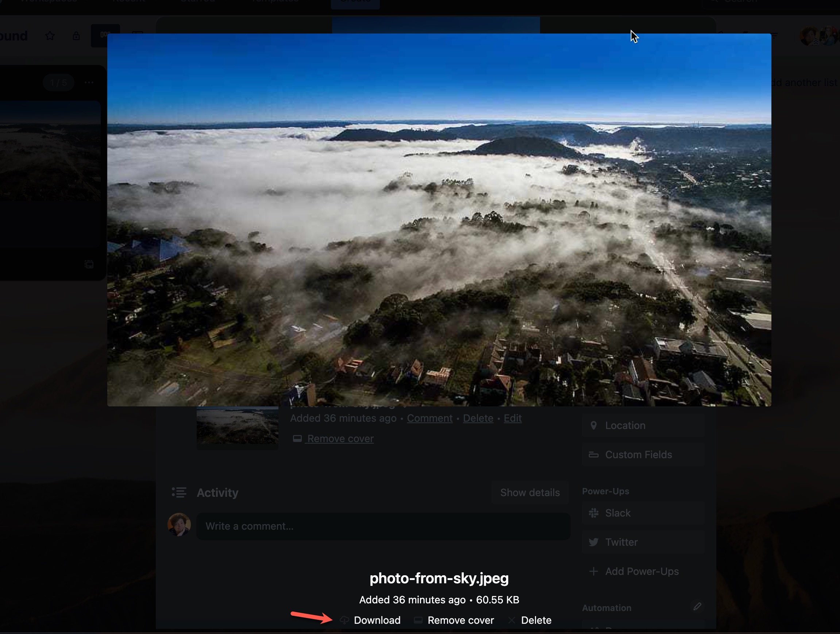This screenshot has height=634, width=840.
Task: Click the Location icon in sidebar
Action: click(x=594, y=426)
